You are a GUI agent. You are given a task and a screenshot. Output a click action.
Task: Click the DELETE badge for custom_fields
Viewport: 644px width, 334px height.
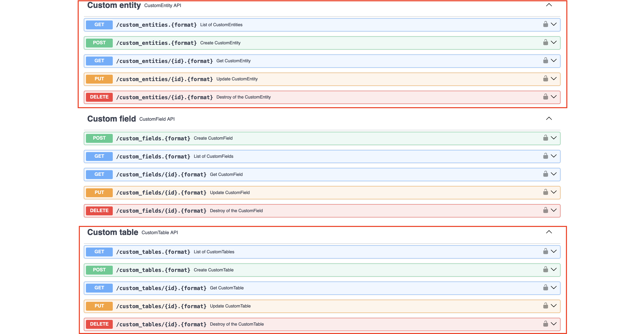click(99, 210)
